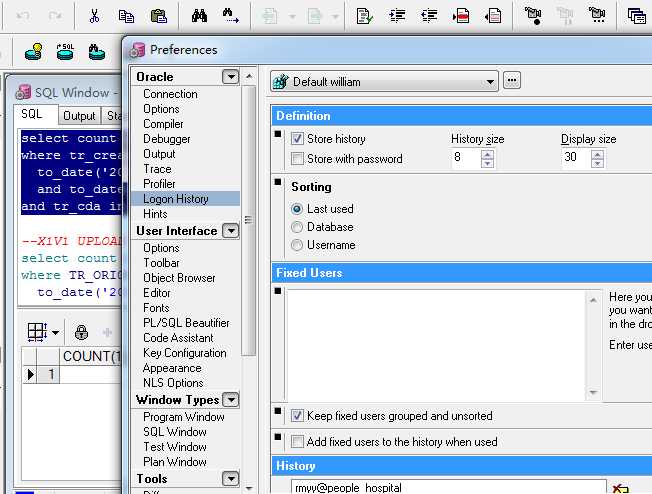Select the rmyy@people_hospital history entry
Screen dimensions: 652x494
pyautogui.click(x=448, y=487)
